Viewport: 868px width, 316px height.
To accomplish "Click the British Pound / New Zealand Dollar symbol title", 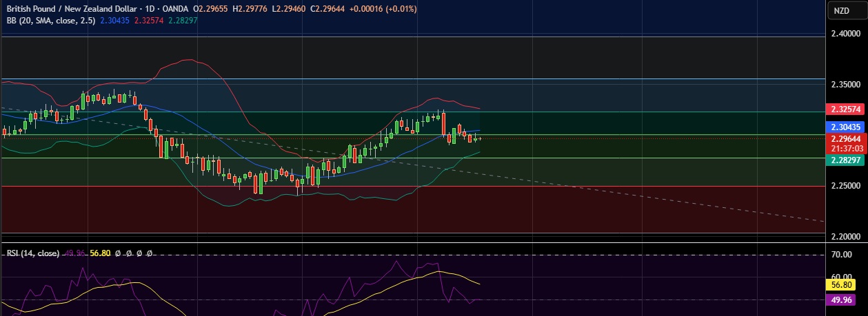I will [72, 9].
